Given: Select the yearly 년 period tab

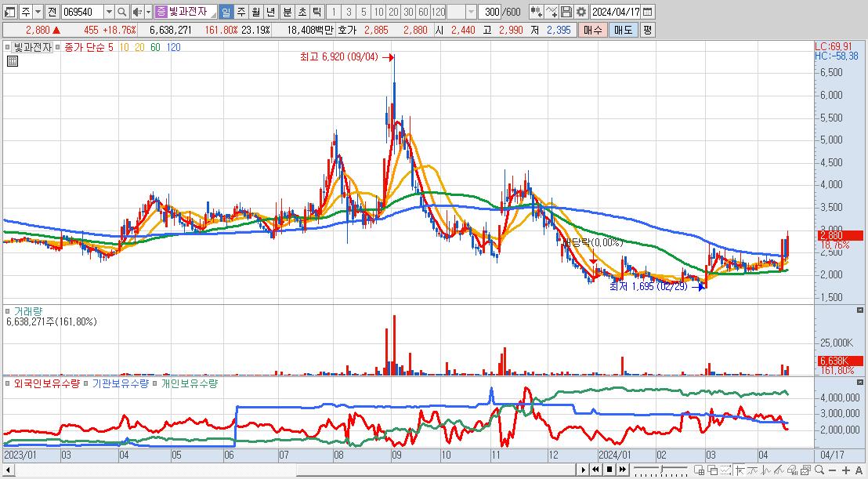Looking at the screenshot, I should pyautogui.click(x=270, y=12).
